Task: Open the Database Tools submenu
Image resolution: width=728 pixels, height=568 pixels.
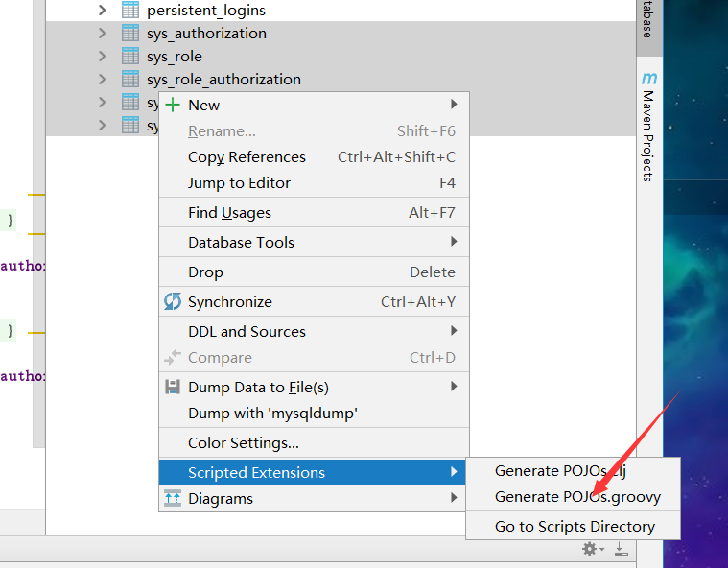Action: pyautogui.click(x=314, y=243)
